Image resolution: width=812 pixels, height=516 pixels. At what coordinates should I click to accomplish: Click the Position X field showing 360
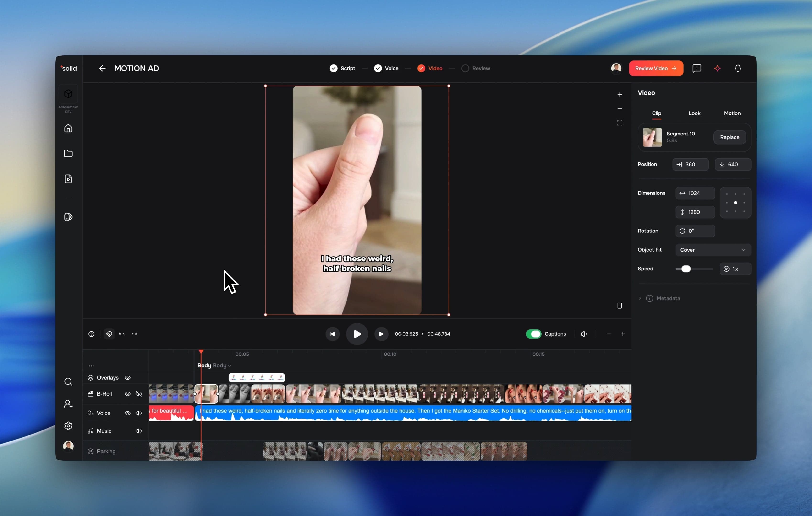pyautogui.click(x=690, y=164)
